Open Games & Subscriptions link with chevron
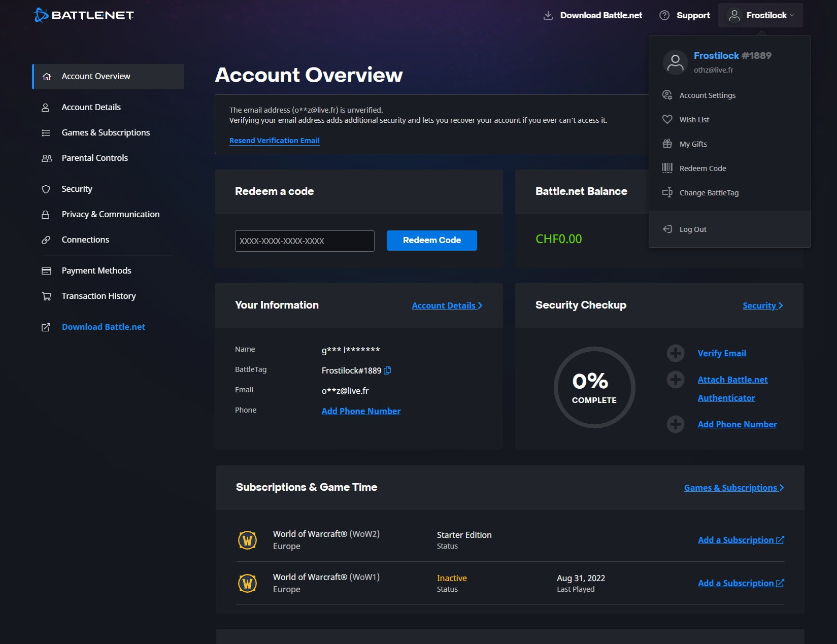 tap(734, 488)
